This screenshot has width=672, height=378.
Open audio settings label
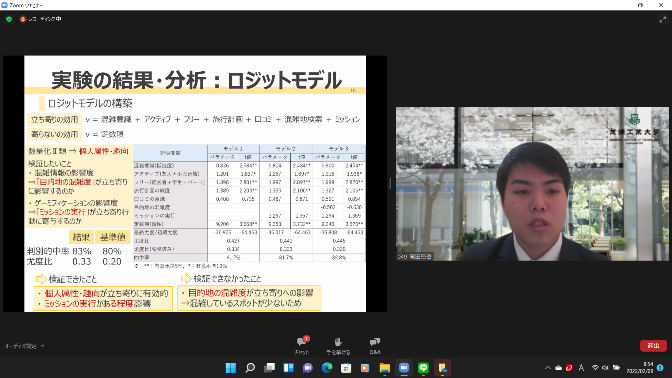pyautogui.click(x=21, y=346)
